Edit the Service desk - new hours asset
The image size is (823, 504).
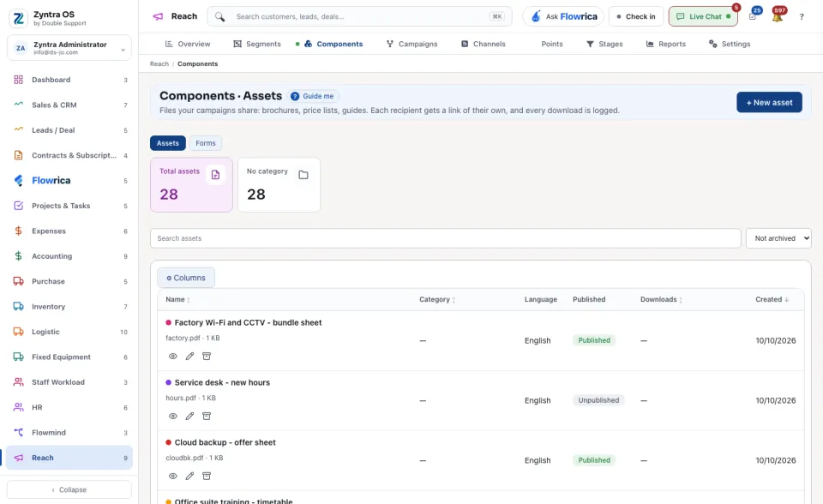189,416
